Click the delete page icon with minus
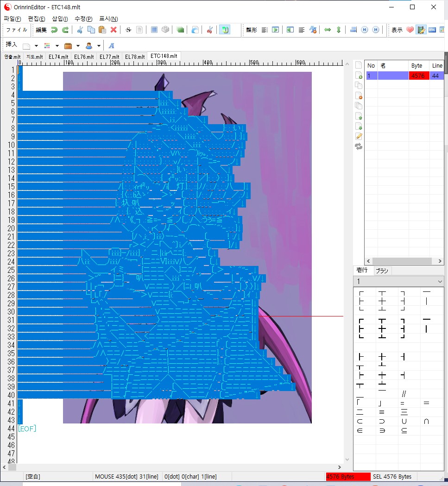Screen dimensions: 448x486 (x=359, y=95)
